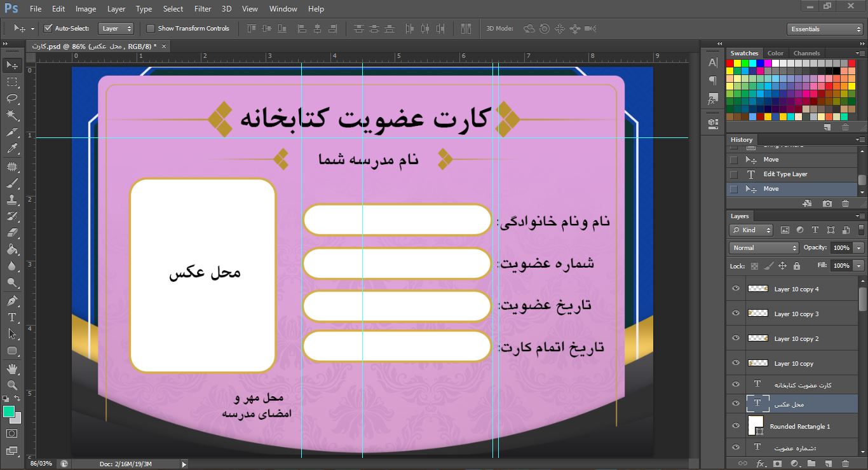The width and height of the screenshot is (868, 470).
Task: Click the lock position icon in Layers
Action: pos(783,266)
